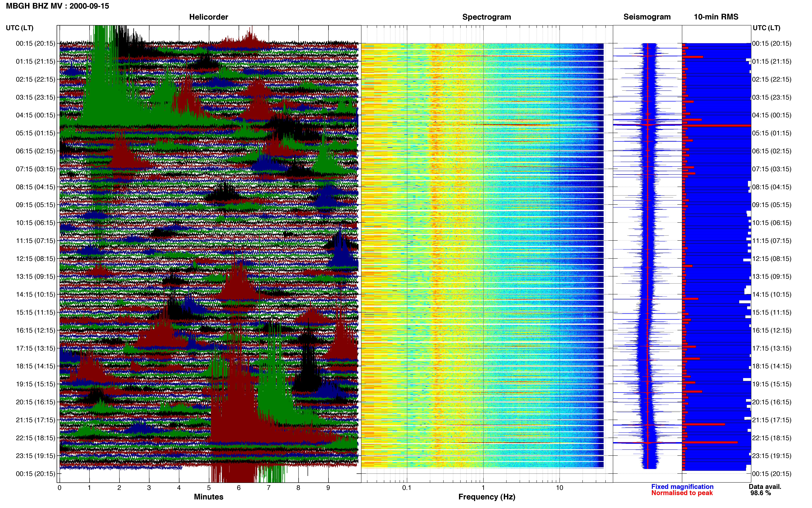The width and height of the screenshot is (812, 508).
Task: Click the UTC (LT) label beside the RMS axis
Action: pyautogui.click(x=766, y=28)
